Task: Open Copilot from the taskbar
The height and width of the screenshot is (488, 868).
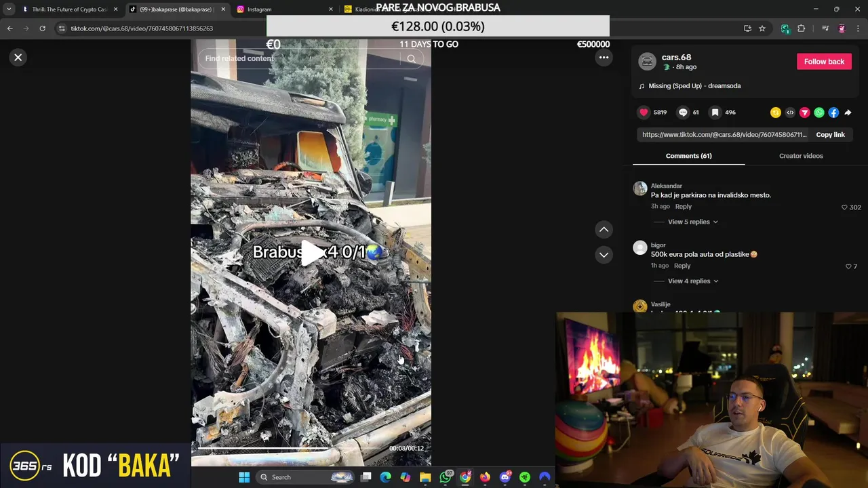Action: 406,477
